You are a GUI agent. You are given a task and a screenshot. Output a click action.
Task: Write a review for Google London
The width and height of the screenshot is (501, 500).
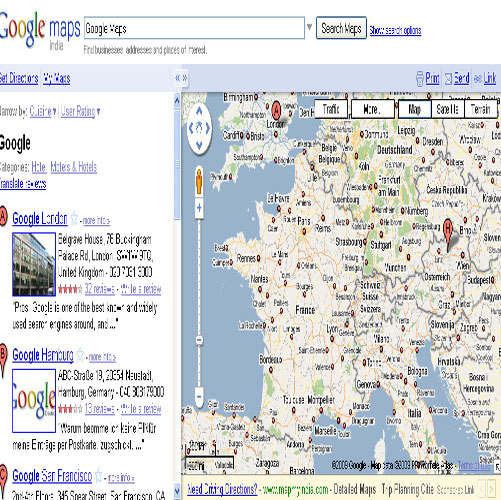click(x=141, y=289)
